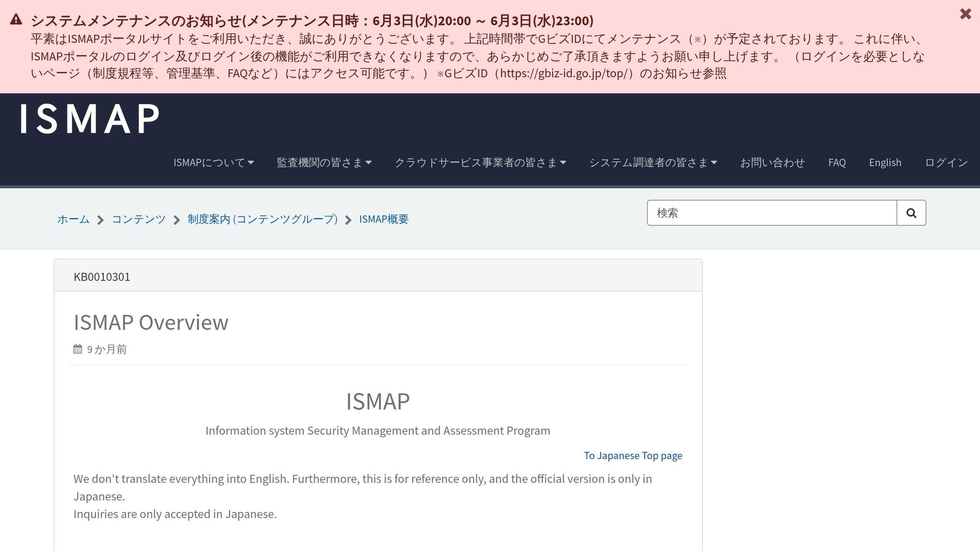Open the FAQ menu item
Image resolution: width=980 pixels, height=551 pixels.
click(x=837, y=163)
